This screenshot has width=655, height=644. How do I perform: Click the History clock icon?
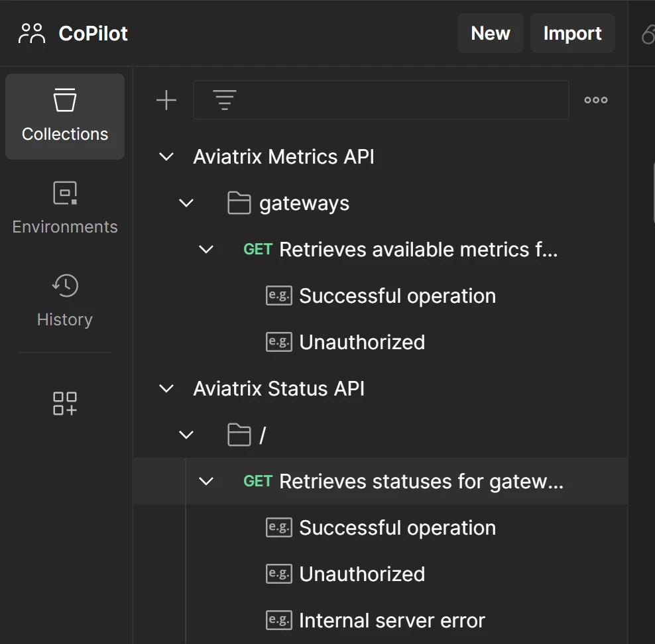point(65,286)
